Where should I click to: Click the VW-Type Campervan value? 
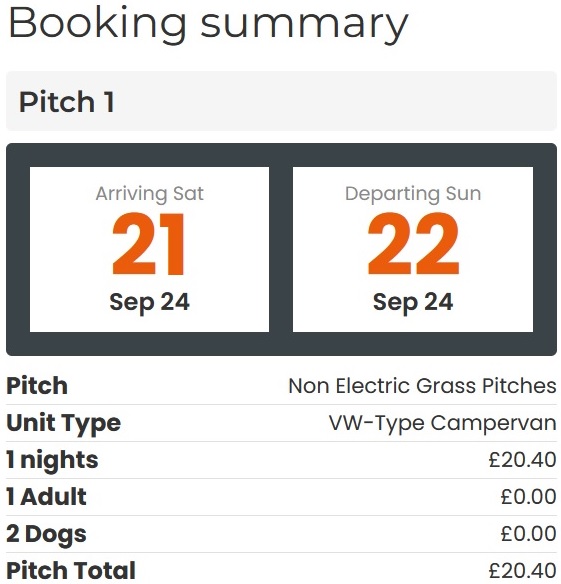443,423
